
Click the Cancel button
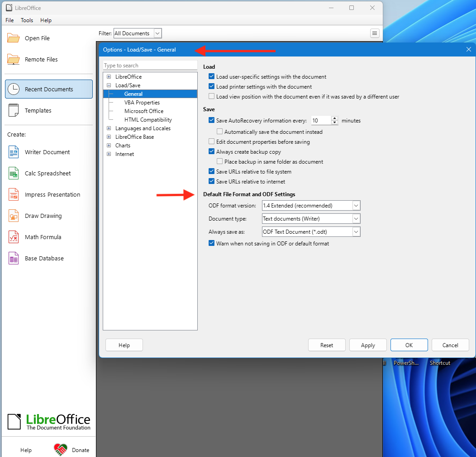click(450, 345)
